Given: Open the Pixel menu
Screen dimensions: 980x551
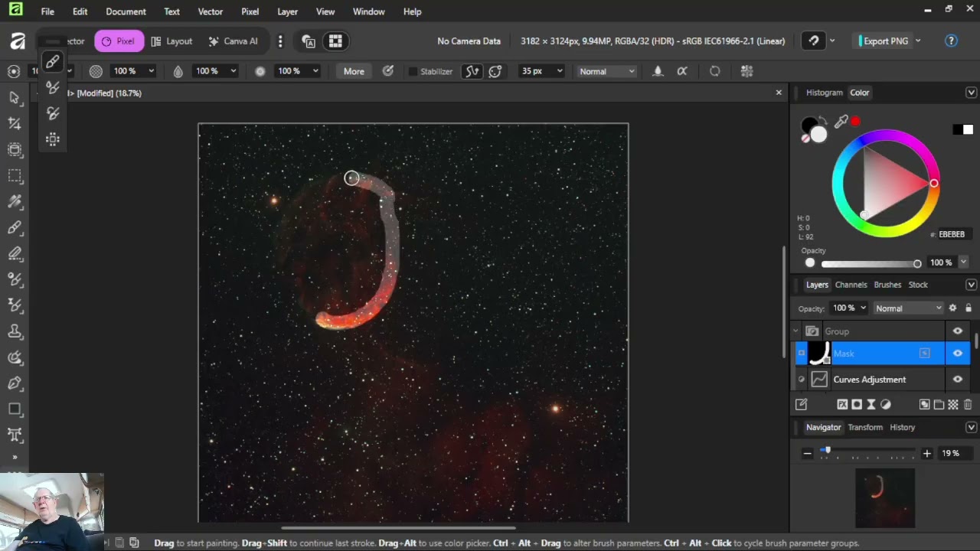Looking at the screenshot, I should [250, 11].
